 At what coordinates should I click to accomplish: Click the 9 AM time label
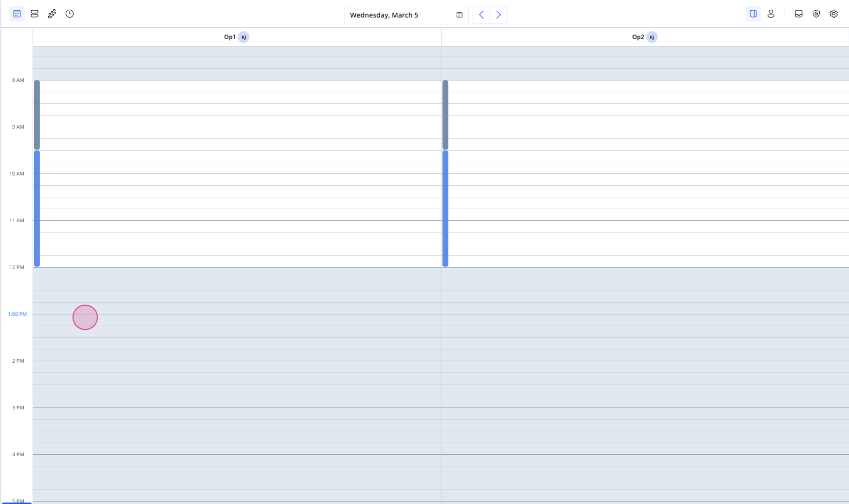pos(18,127)
